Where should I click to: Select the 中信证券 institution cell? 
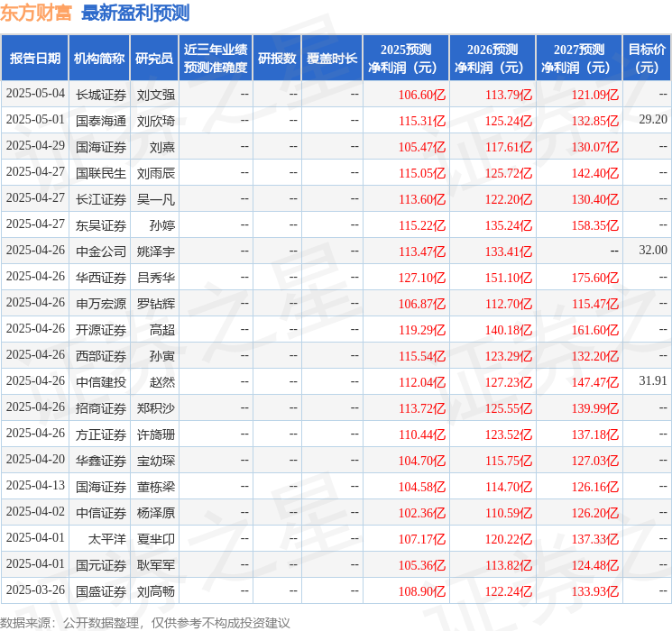(101, 513)
